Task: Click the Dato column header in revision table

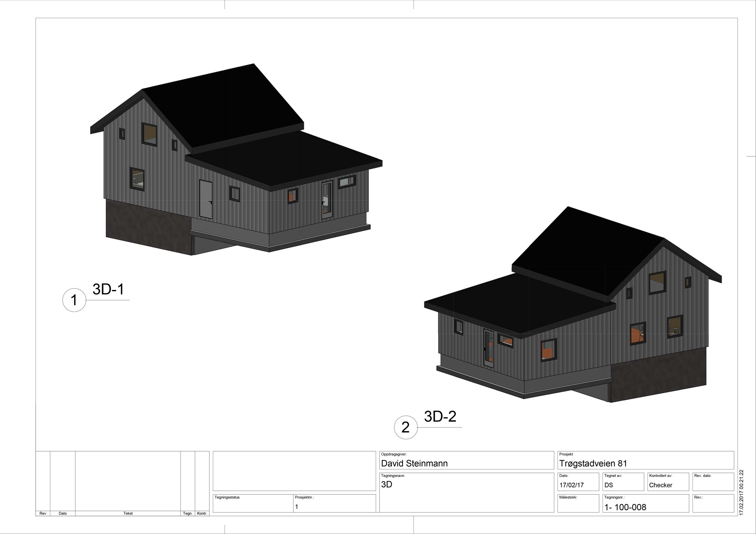Action: [63, 513]
